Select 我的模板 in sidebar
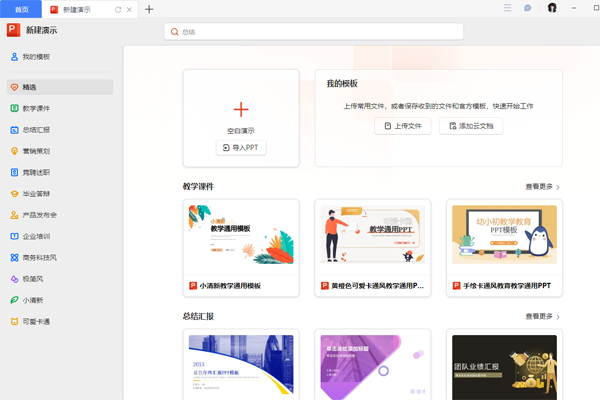Viewport: 600px width, 400px height. pyautogui.click(x=36, y=57)
